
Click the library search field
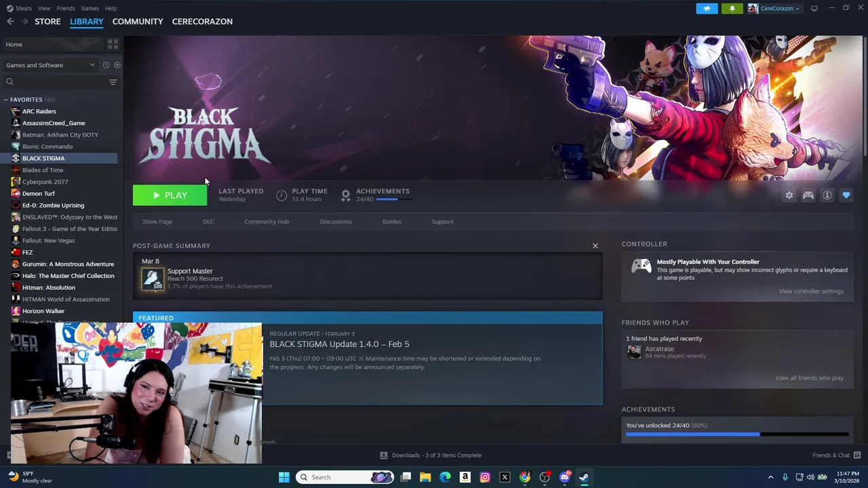pyautogui.click(x=54, y=82)
